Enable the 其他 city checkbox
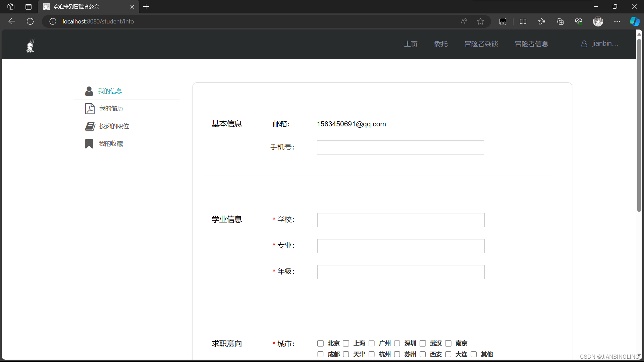 point(474,354)
